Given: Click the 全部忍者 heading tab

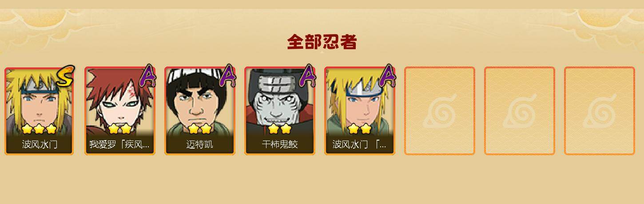Looking at the screenshot, I should coord(322,42).
